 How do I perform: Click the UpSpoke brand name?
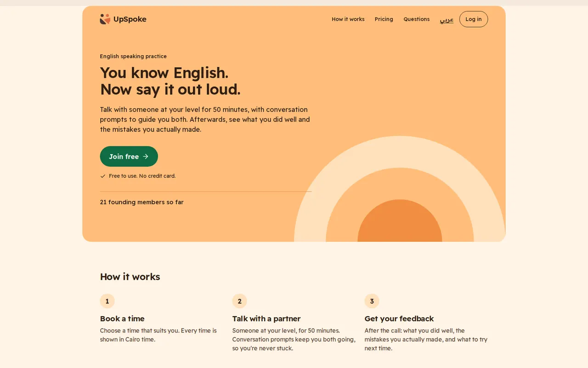coord(130,19)
